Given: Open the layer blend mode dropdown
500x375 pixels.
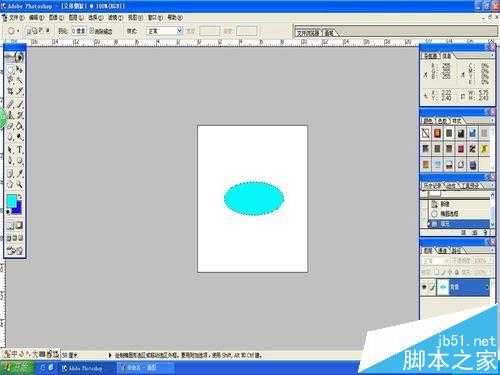Looking at the screenshot, I should 436,260.
